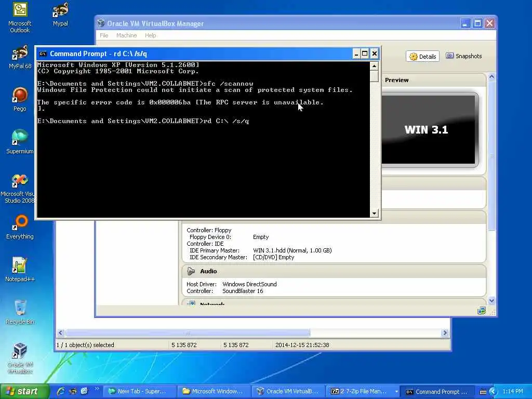
Task: Maximize the Command Prompt window
Action: point(365,54)
